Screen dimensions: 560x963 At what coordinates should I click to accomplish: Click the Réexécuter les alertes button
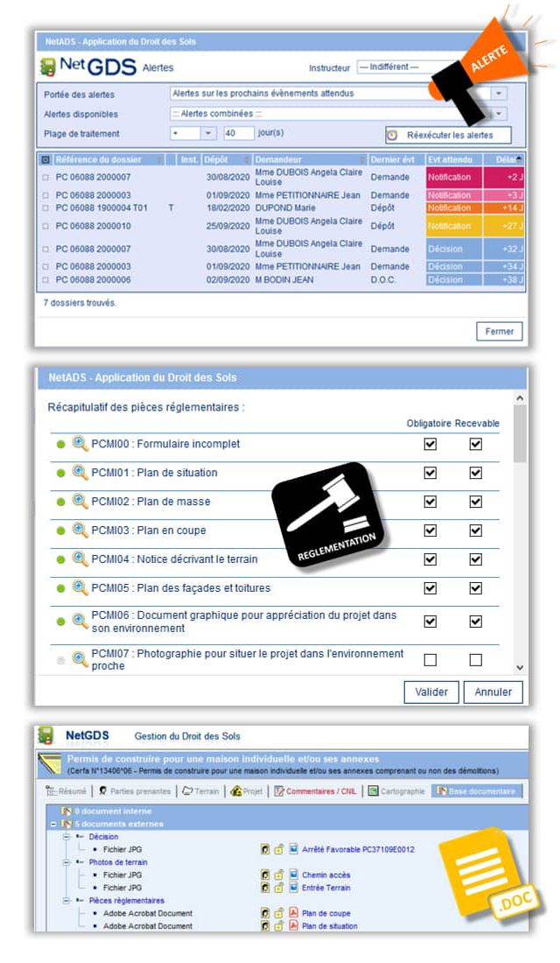[448, 135]
